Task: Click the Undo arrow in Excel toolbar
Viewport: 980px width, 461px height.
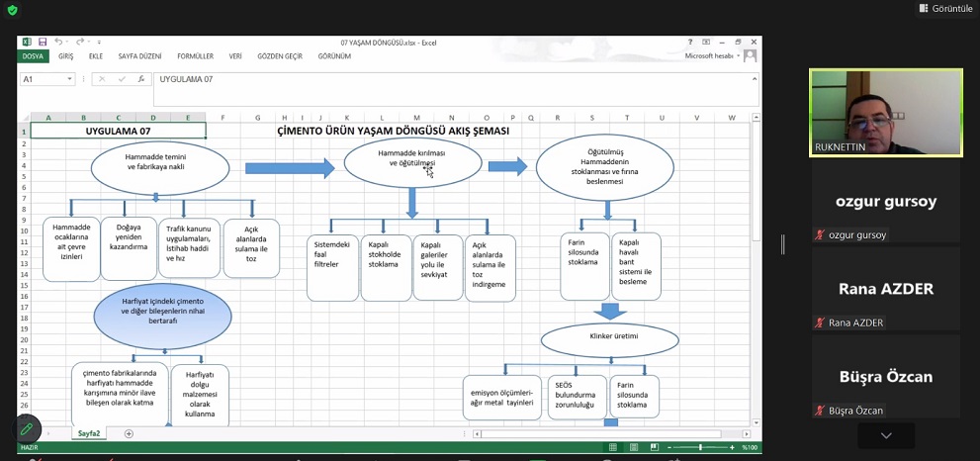Action: point(59,42)
